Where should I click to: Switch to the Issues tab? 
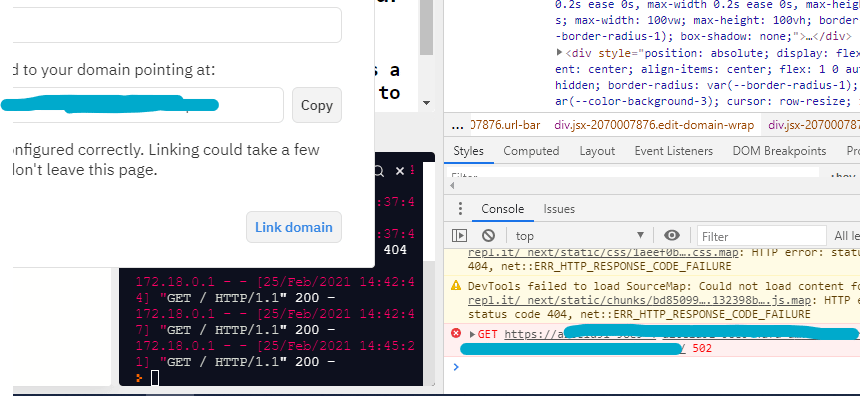tap(559, 209)
